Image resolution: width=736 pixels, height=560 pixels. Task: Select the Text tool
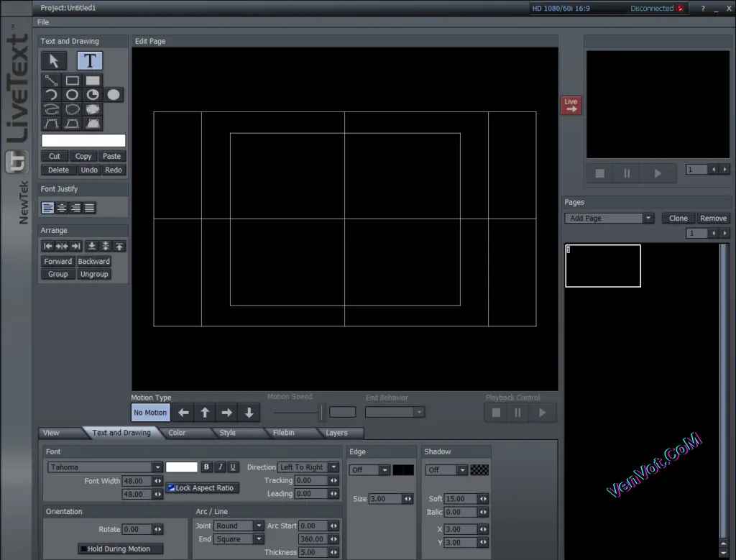90,60
